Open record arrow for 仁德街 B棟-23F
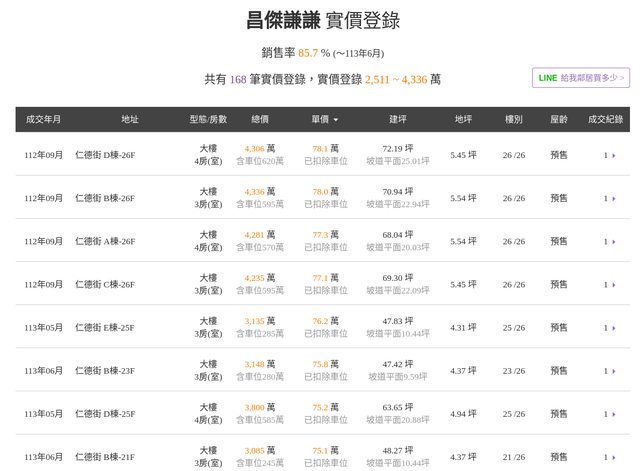640x471 pixels. (609, 370)
